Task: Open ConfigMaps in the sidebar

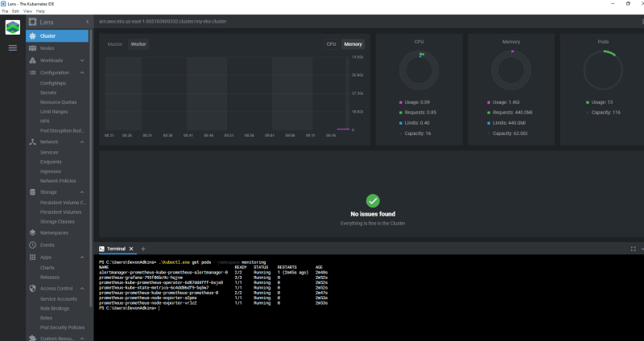Action: point(53,83)
